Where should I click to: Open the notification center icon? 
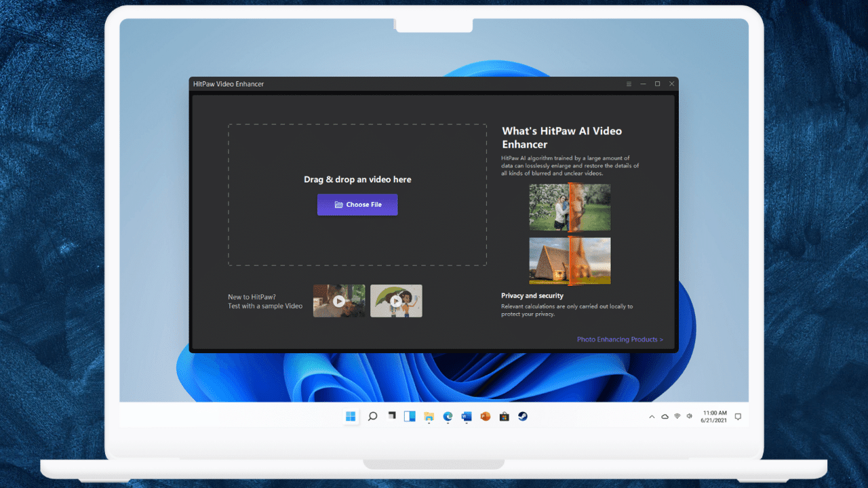click(x=738, y=416)
